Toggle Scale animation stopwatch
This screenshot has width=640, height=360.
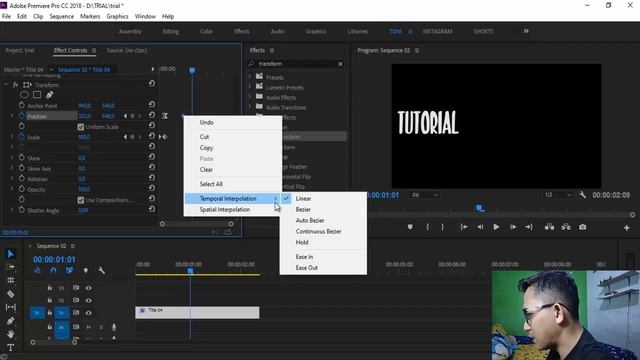pos(22,137)
